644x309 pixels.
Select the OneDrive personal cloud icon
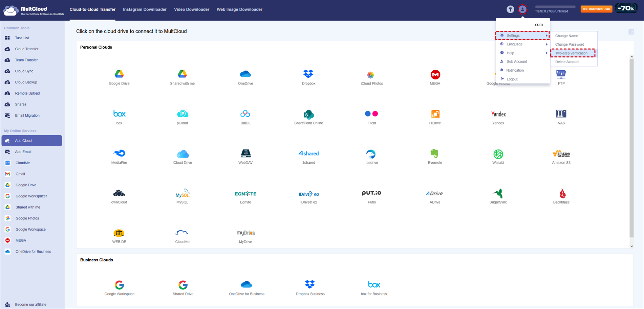(245, 74)
